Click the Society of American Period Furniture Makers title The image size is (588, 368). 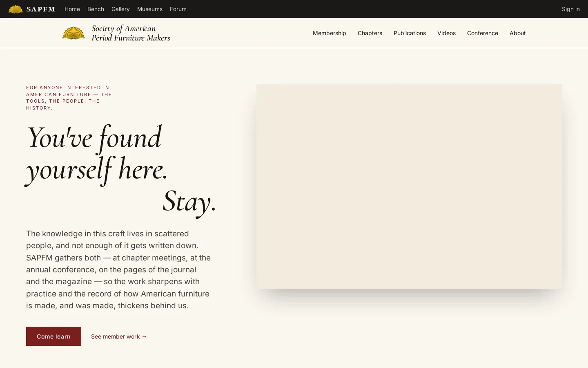131,33
